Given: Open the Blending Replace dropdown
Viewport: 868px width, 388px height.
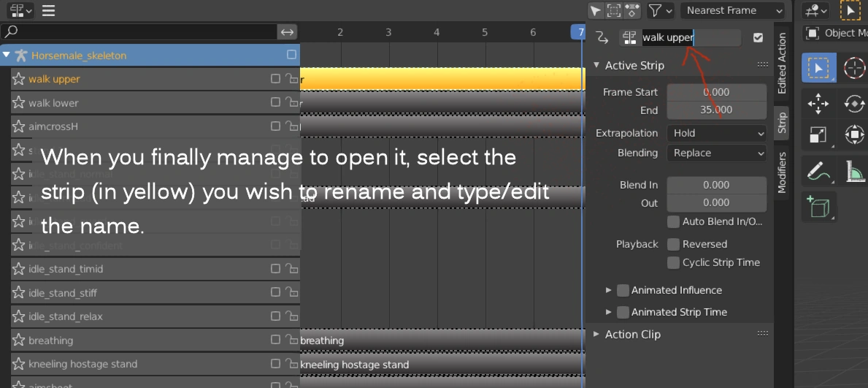Looking at the screenshot, I should point(716,153).
